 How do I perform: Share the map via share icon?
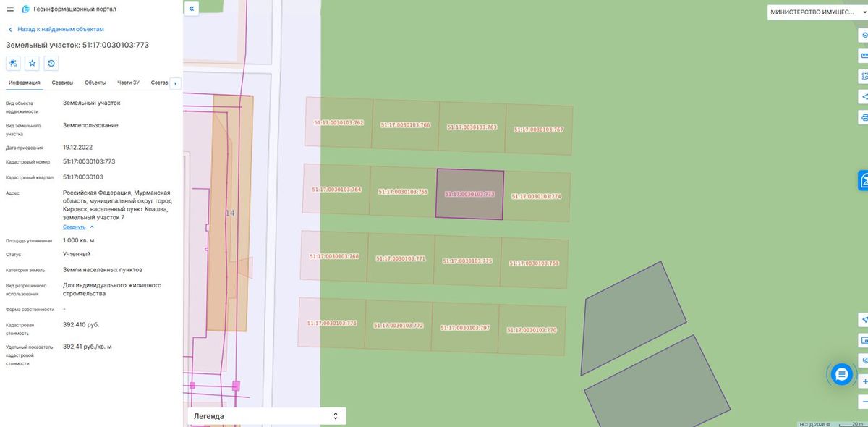(x=864, y=96)
